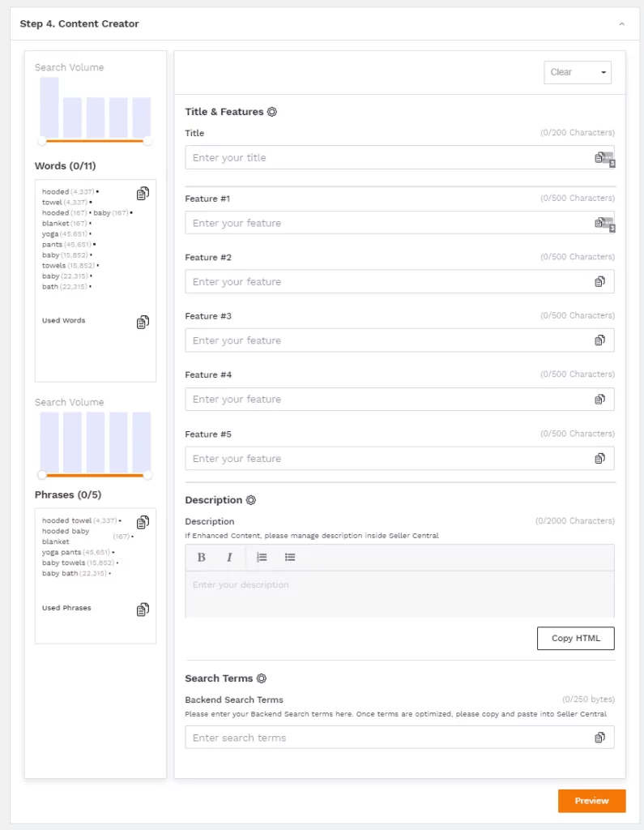This screenshot has width=644, height=830.
Task: Click the Copy HTML button
Action: [x=575, y=638]
